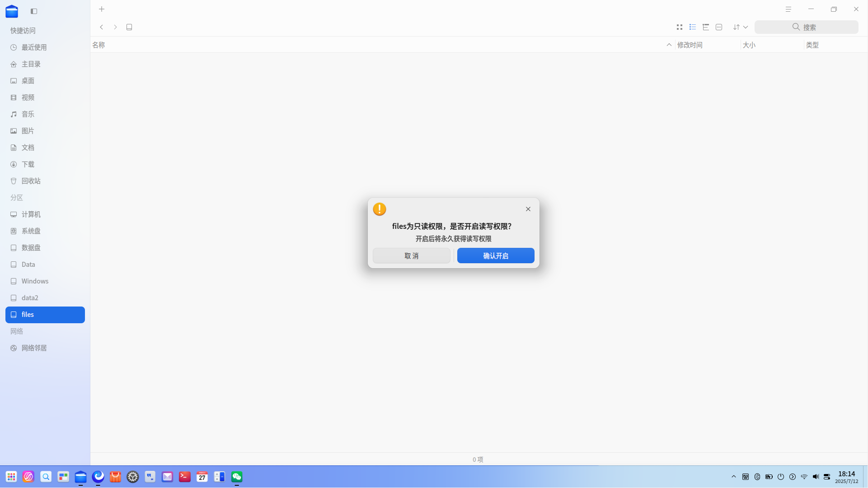The width and height of the screenshot is (868, 488).
Task: Switch to list view mode
Action: [x=693, y=27]
